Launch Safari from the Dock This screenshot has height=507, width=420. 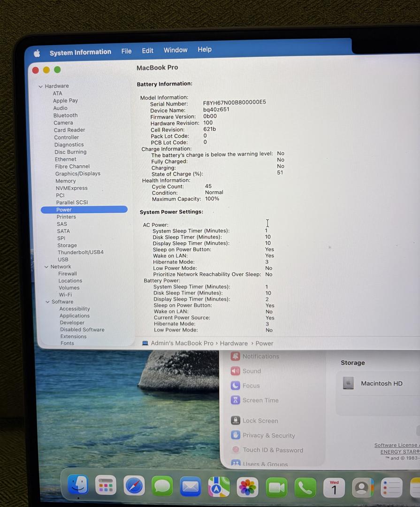point(134,486)
